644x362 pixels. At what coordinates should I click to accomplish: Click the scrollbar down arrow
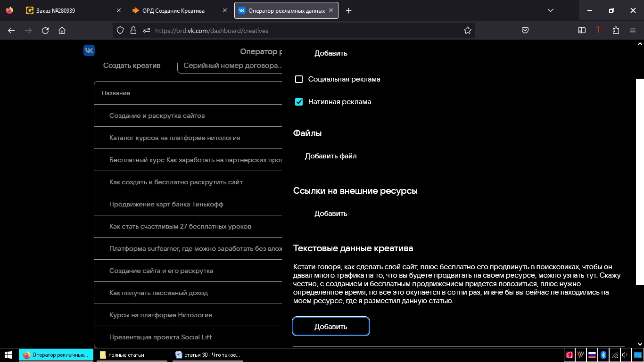click(x=640, y=344)
